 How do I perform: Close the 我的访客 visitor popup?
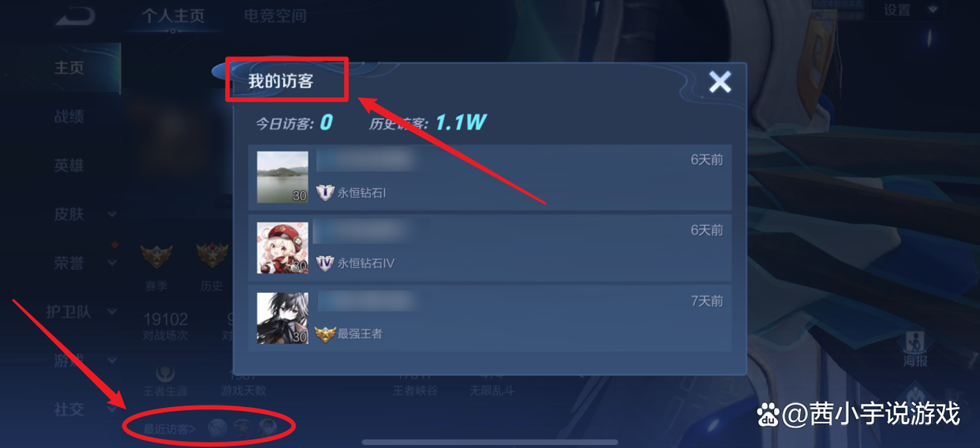[720, 81]
